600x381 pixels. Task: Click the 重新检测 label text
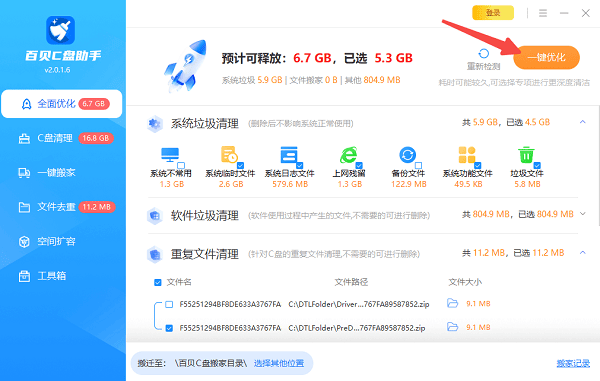(484, 67)
